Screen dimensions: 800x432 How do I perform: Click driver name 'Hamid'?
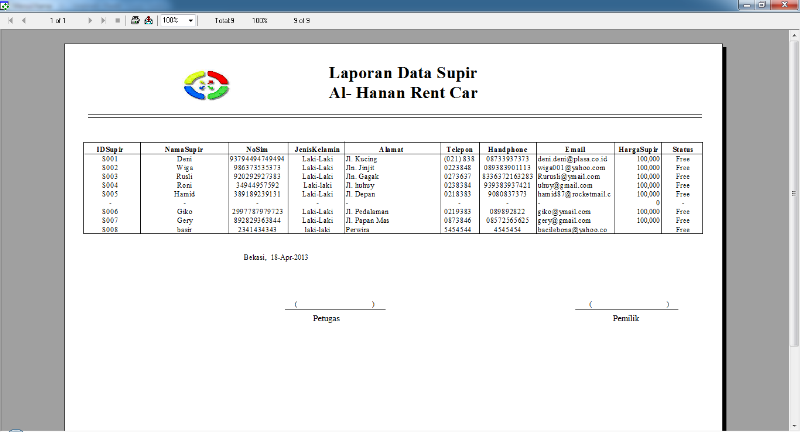[184, 194]
